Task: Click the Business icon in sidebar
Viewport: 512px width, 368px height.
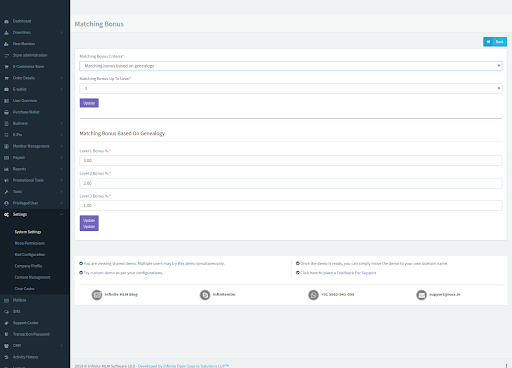Action: click(x=6, y=124)
